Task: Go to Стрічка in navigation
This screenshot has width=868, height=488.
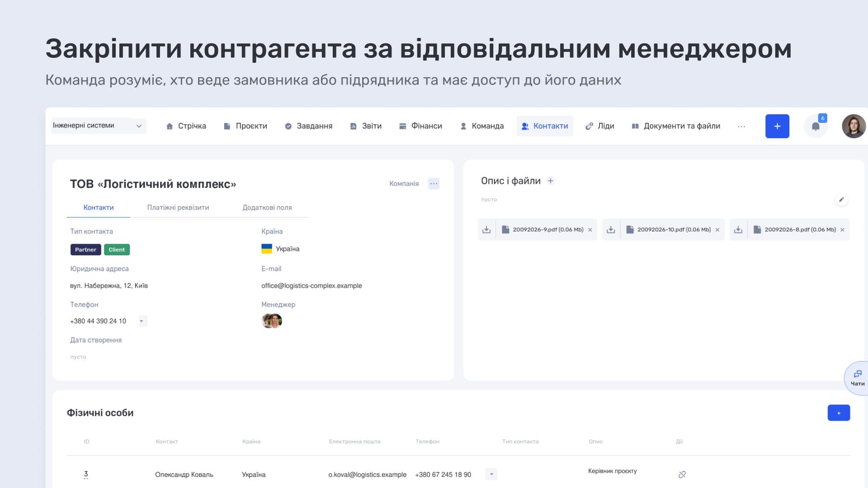Action: pyautogui.click(x=186, y=126)
